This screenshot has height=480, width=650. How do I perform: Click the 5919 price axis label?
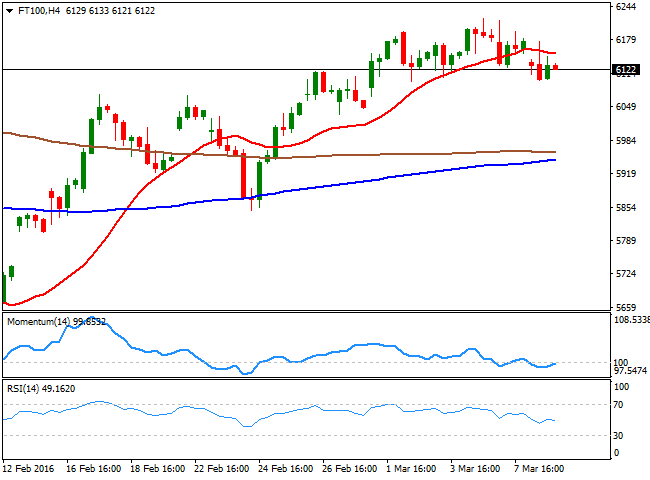coord(626,174)
